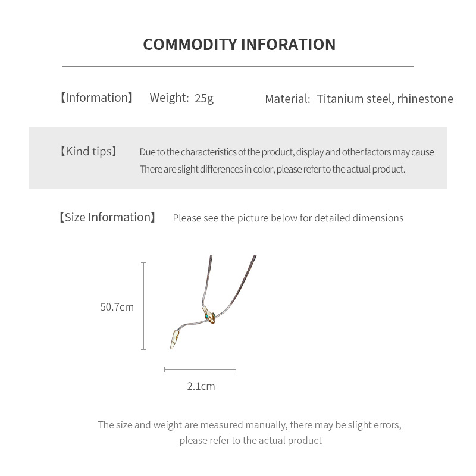Click the snake head pendant with green gem
Viewport: 476px width, 476px height.
tap(209, 318)
